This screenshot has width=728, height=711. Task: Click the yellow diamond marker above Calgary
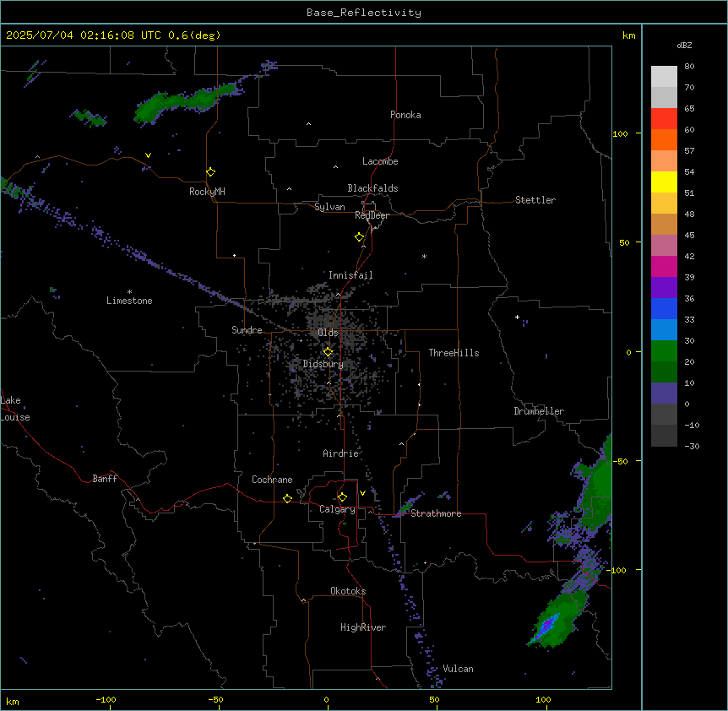342,497
